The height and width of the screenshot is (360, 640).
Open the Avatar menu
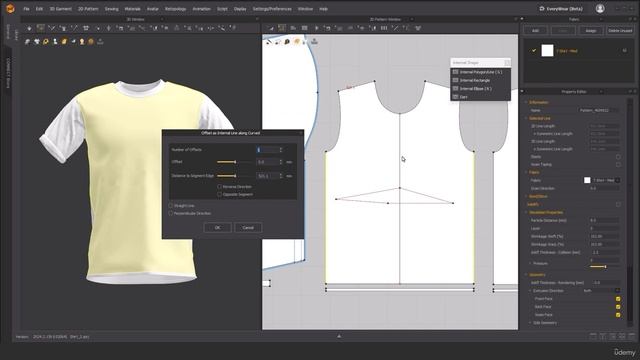tap(153, 9)
